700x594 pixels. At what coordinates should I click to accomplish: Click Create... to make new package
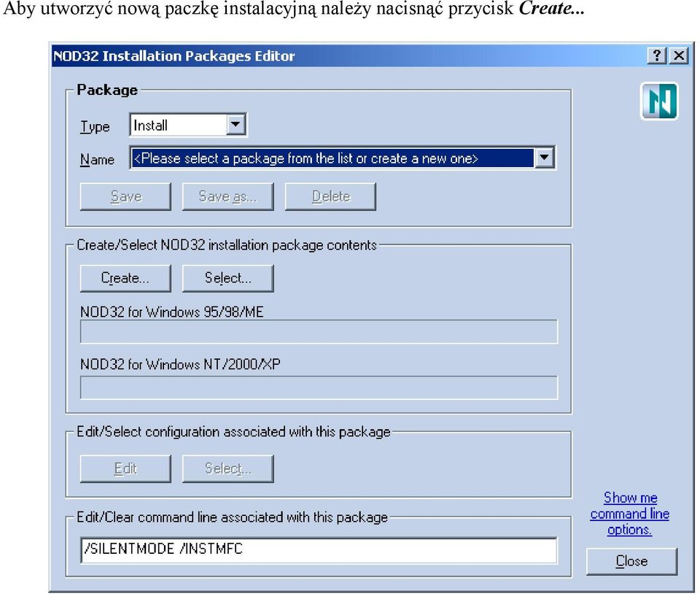125,278
